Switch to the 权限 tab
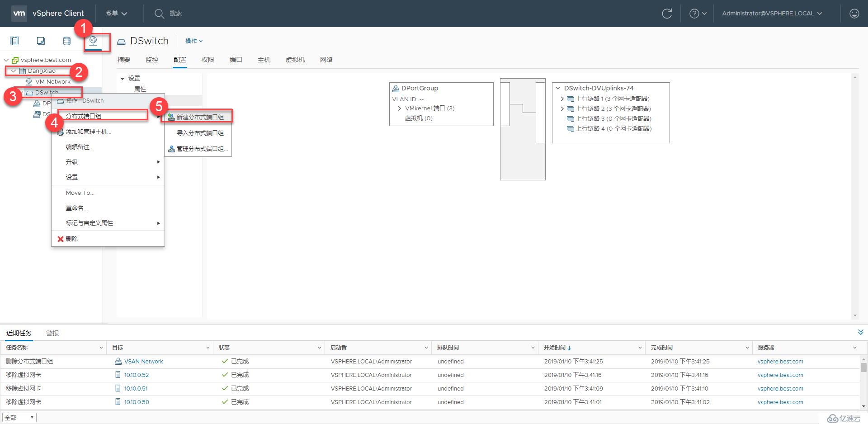The image size is (868, 424). tap(208, 60)
